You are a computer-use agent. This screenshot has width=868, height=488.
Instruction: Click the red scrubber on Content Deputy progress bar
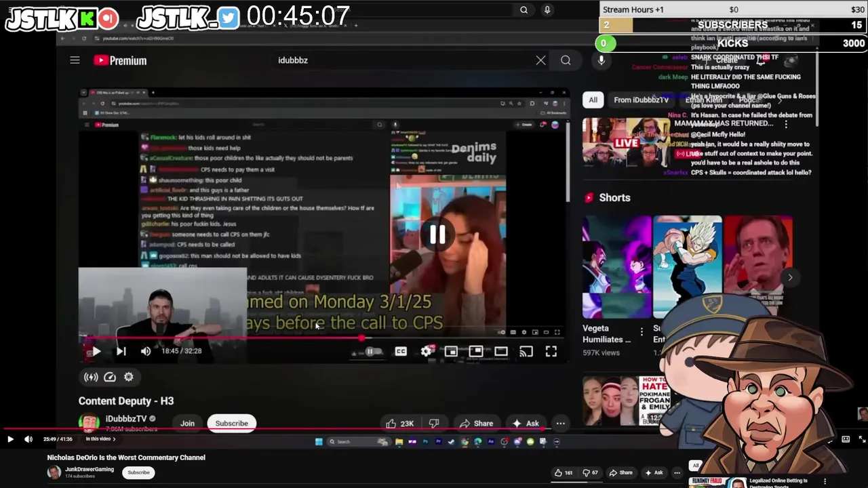(x=362, y=338)
